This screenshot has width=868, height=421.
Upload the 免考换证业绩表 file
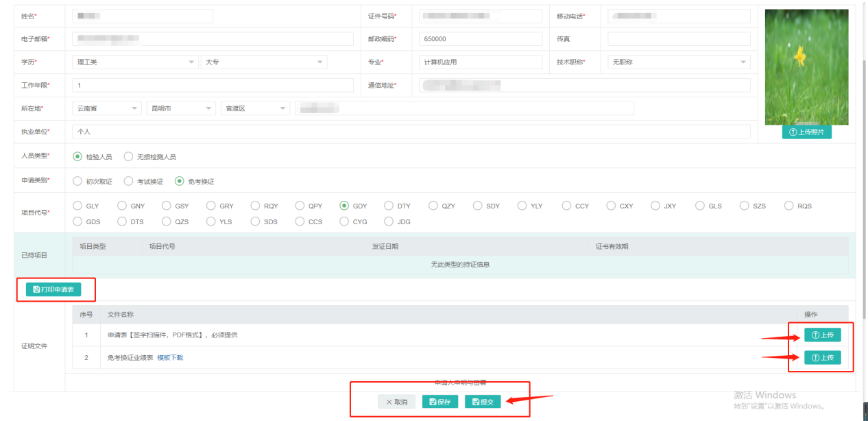[822, 357]
